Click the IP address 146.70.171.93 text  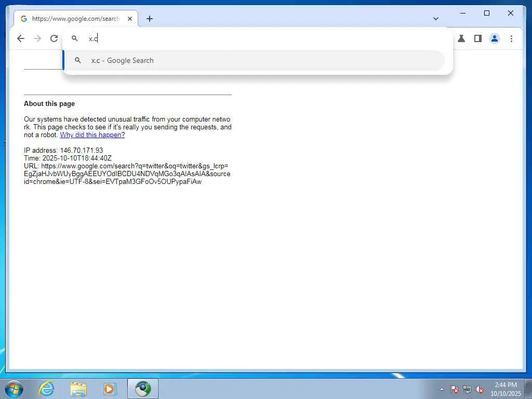pos(63,150)
